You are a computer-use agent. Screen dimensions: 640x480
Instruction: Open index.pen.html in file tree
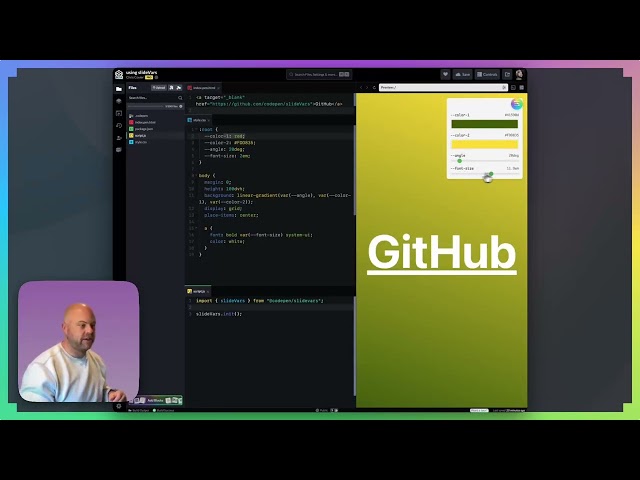tap(145, 122)
